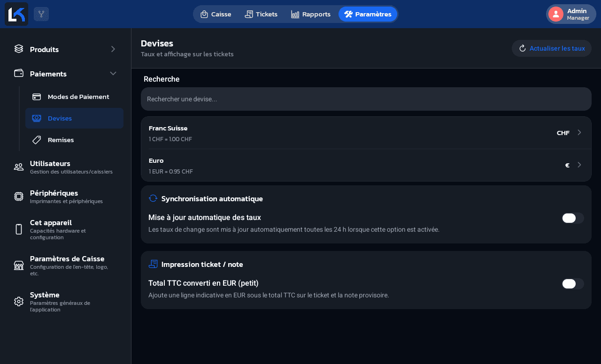Open Franc Suisse details via the CHF chevron
Screen dimensions: 601x364
point(579,132)
